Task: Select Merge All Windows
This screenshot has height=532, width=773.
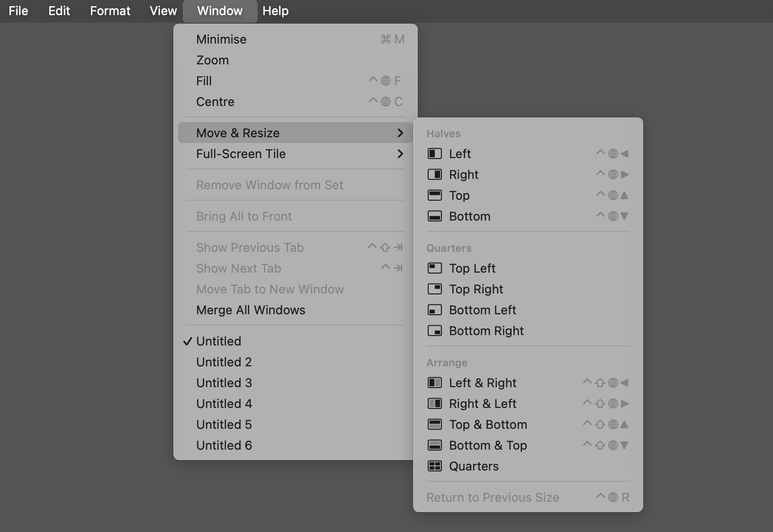Action: click(296, 310)
